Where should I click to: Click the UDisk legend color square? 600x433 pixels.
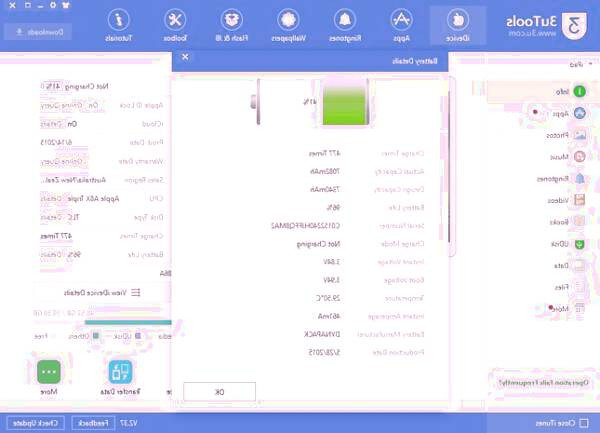[x=138, y=336]
